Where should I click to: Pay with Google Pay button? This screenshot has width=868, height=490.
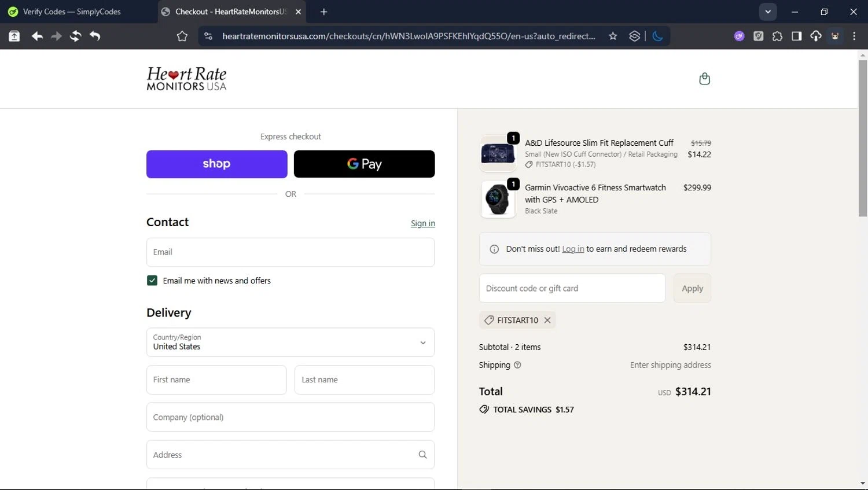(364, 164)
